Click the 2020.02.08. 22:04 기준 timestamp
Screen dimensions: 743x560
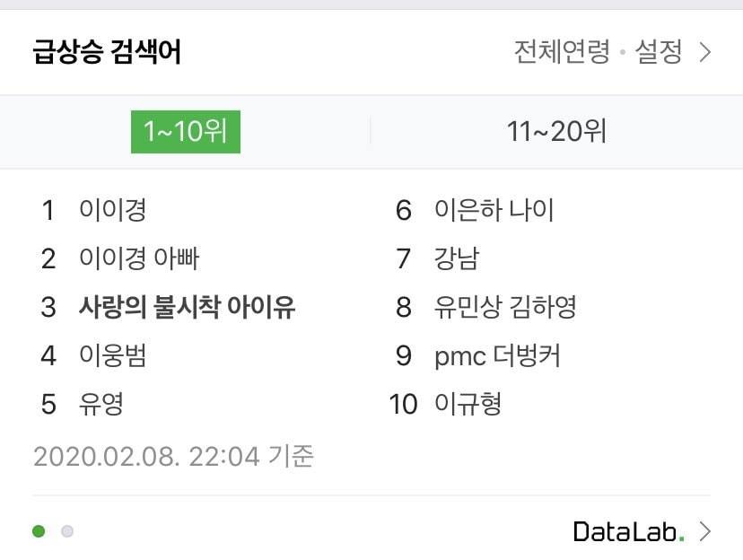[173, 456]
